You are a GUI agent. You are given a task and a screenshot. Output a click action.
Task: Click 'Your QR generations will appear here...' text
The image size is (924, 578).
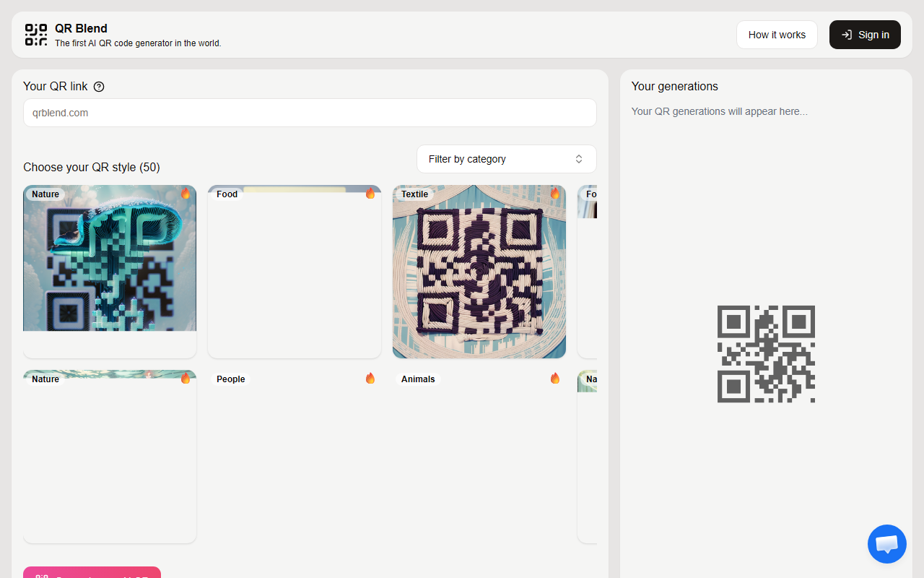pos(720,111)
